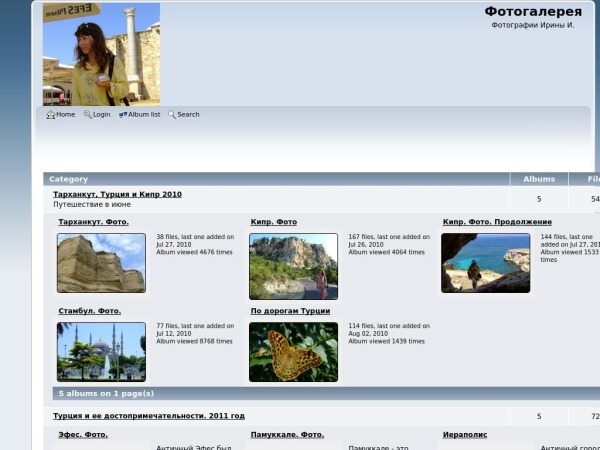Go to the Album list page
The height and width of the screenshot is (450, 600).
pyautogui.click(x=144, y=115)
